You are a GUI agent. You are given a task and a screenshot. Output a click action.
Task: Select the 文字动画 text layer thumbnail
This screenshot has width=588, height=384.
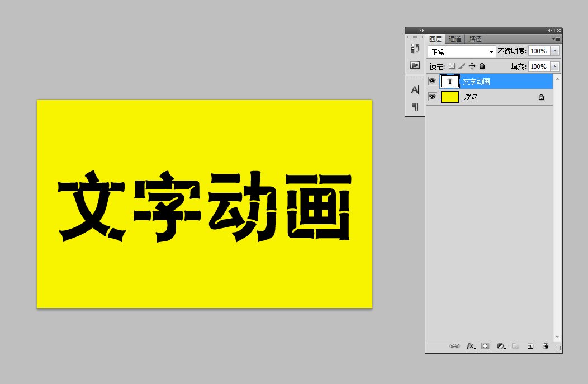coord(450,82)
